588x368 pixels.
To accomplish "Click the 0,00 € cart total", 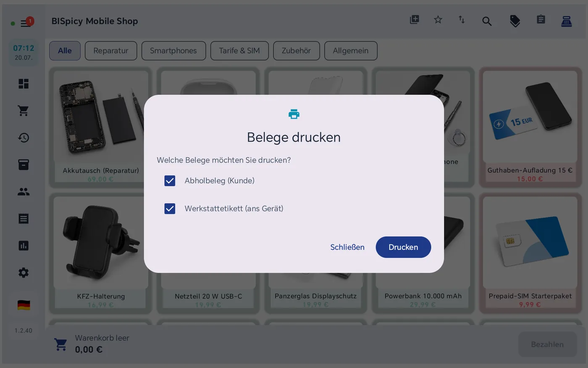I will (x=89, y=349).
